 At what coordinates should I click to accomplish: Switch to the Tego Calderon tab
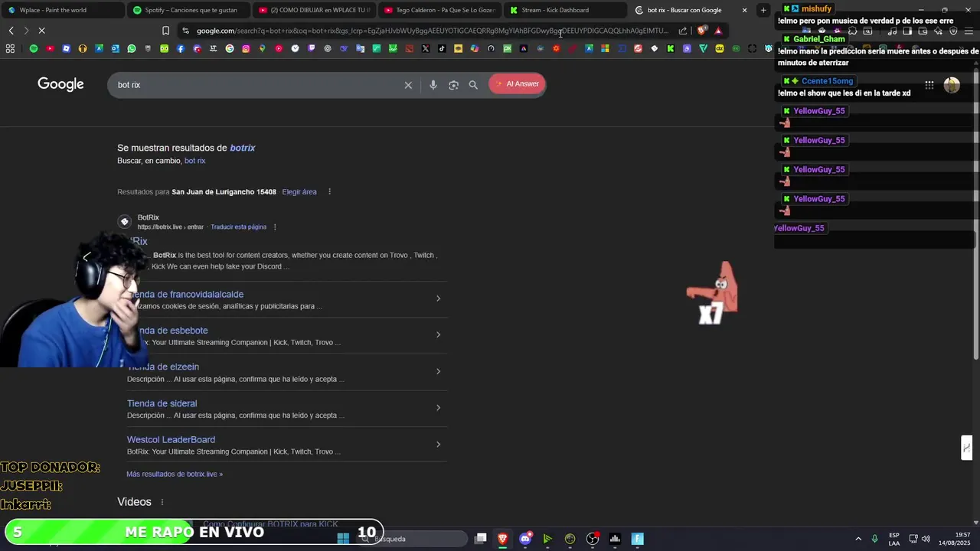pos(439,10)
